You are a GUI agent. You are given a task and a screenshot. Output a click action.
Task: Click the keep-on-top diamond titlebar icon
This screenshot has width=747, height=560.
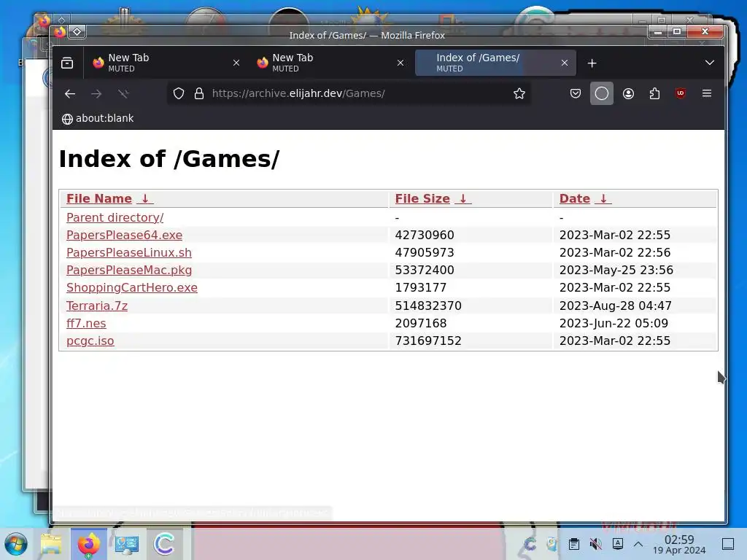point(77,32)
